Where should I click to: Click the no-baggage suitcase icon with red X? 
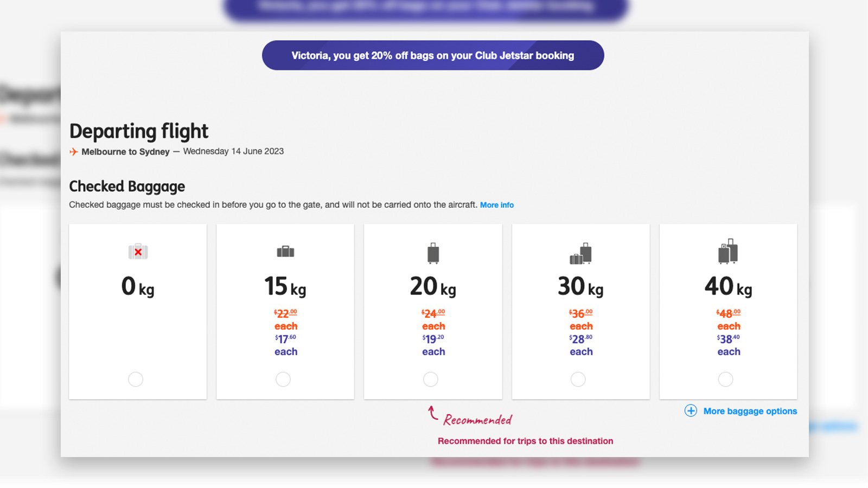[138, 252]
